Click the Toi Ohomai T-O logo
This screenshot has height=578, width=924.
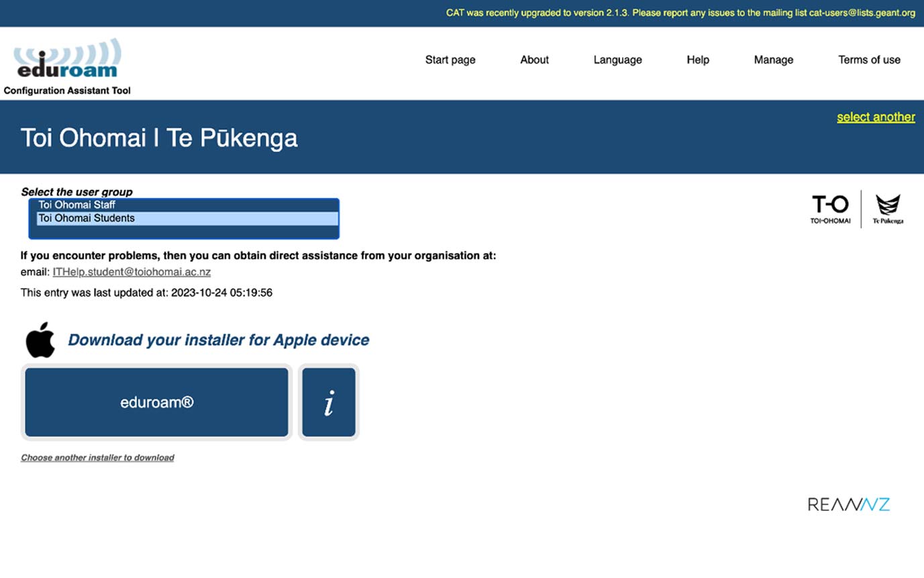click(831, 209)
